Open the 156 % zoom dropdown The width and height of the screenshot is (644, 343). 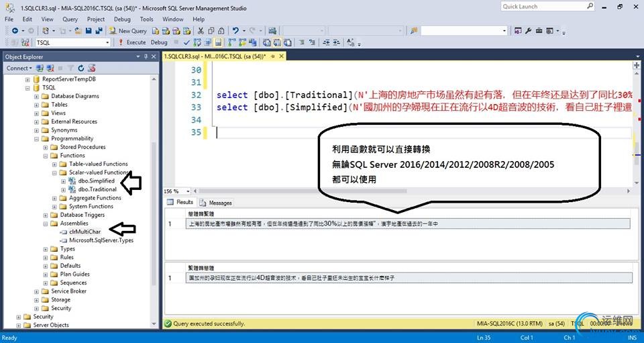[x=188, y=191]
